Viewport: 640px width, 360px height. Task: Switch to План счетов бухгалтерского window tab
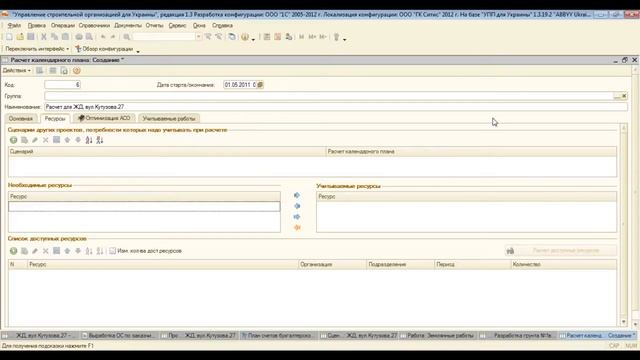278,336
